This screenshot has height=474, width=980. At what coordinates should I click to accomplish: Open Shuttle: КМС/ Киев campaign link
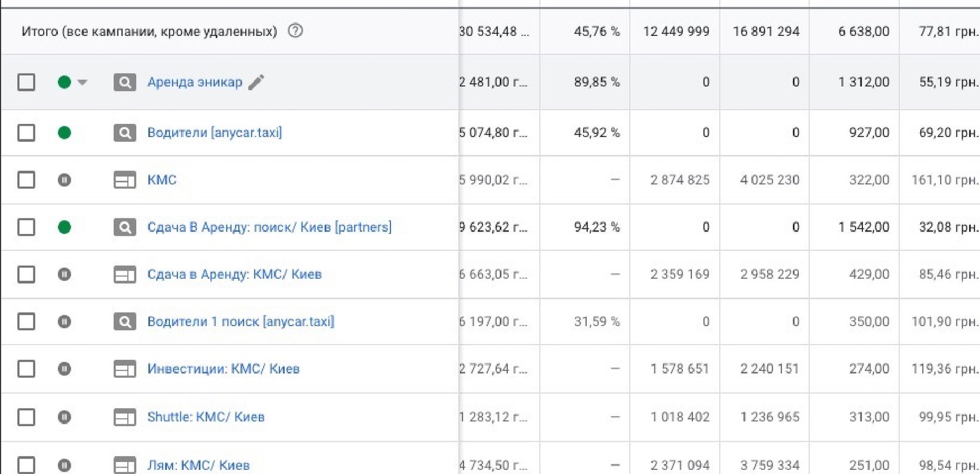206,417
